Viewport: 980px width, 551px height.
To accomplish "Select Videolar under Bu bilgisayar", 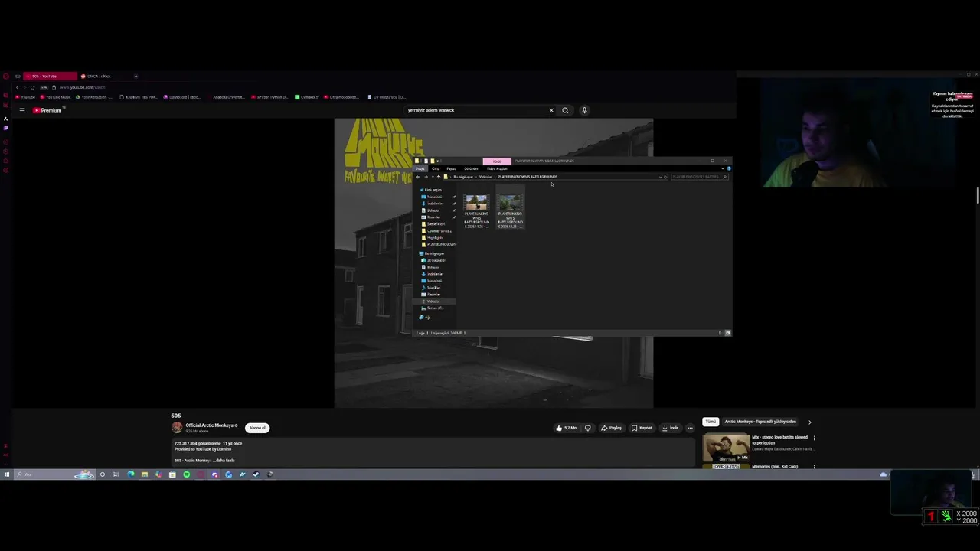I will [x=433, y=302].
